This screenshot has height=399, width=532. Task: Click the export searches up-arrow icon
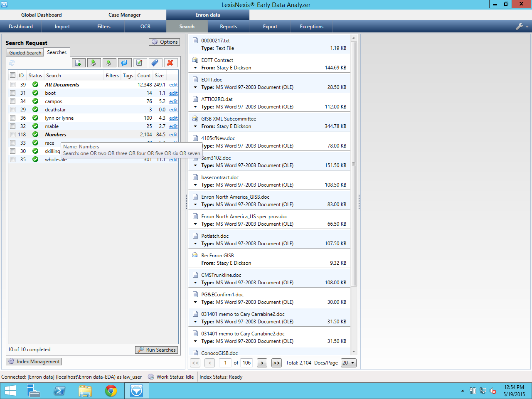tap(109, 63)
